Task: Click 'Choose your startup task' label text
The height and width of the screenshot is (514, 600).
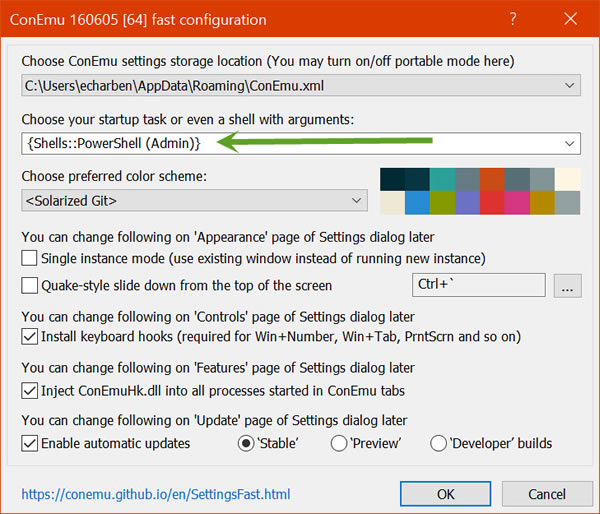Action: click(188, 119)
